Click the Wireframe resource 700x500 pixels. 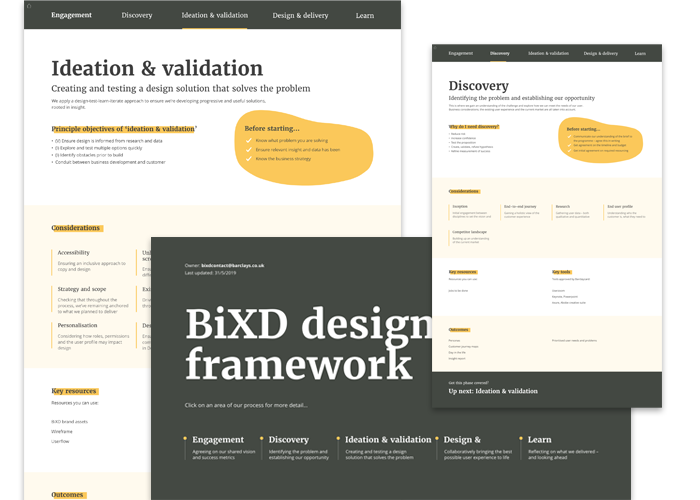62,431
